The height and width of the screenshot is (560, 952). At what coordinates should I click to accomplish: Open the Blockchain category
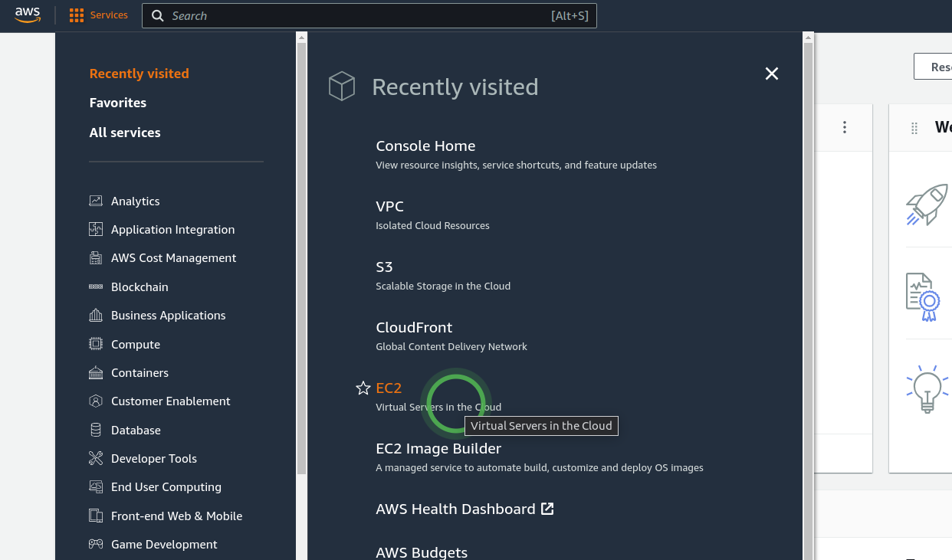pos(140,287)
